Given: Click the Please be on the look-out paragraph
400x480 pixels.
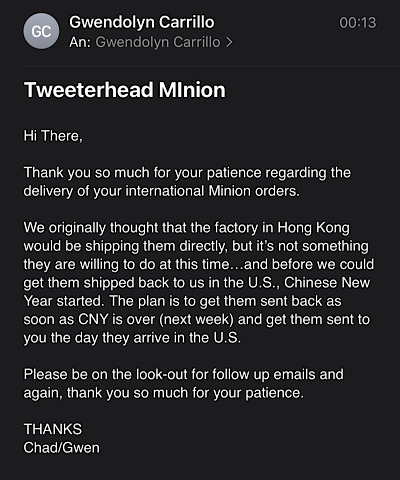Looking at the screenshot, I should pyautogui.click(x=183, y=384).
